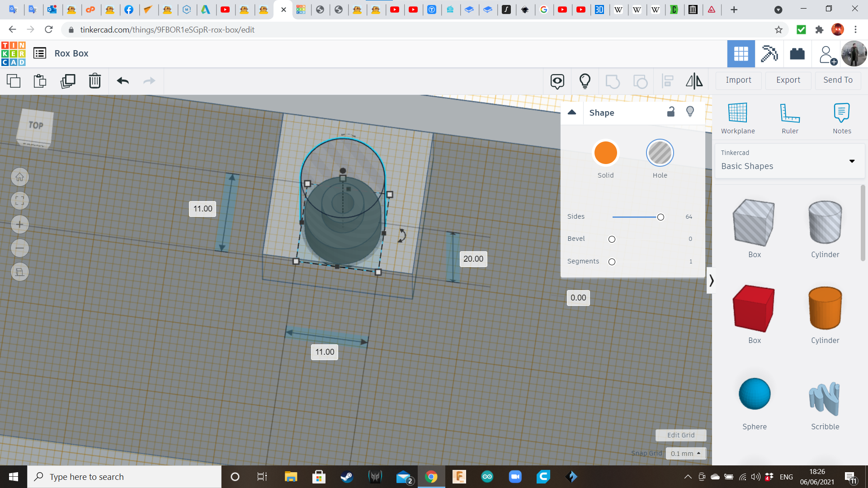The image size is (868, 488).
Task: Open the Blocks pickaxe view
Action: click(769, 54)
